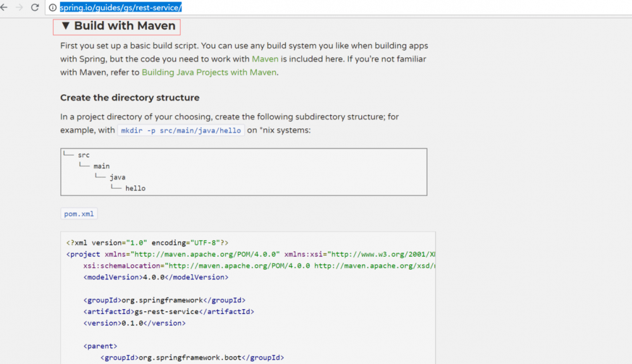The width and height of the screenshot is (632, 364).
Task: Select the hello entry in directory tree
Action: pos(135,188)
